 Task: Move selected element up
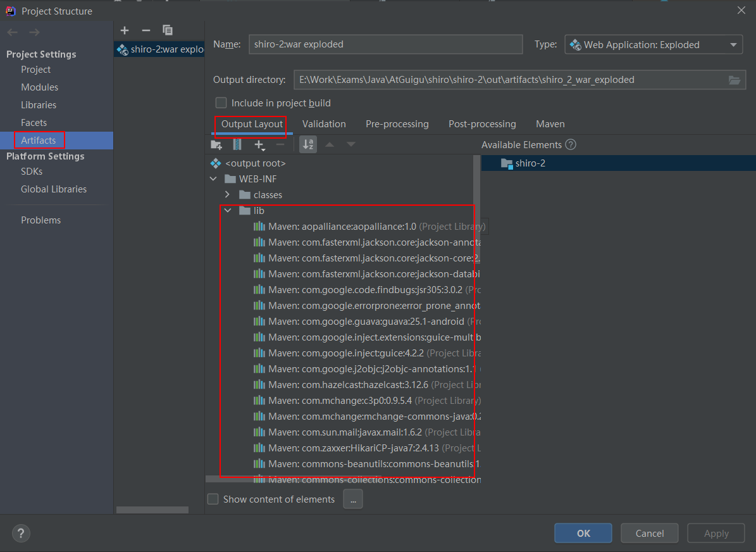[330, 144]
